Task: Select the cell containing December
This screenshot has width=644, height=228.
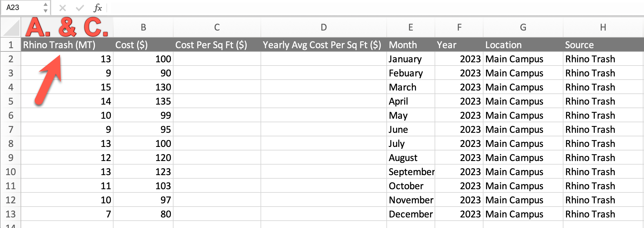Action: (x=411, y=214)
